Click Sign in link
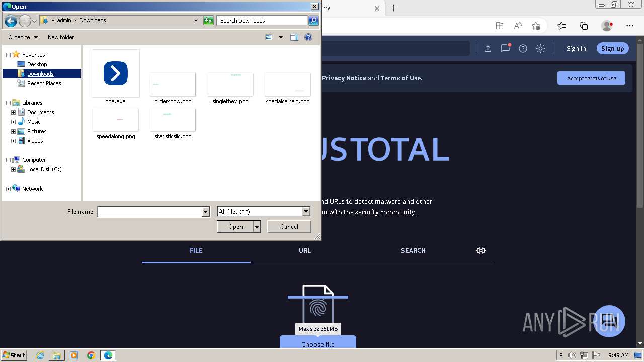The image size is (644, 362). pyautogui.click(x=576, y=49)
